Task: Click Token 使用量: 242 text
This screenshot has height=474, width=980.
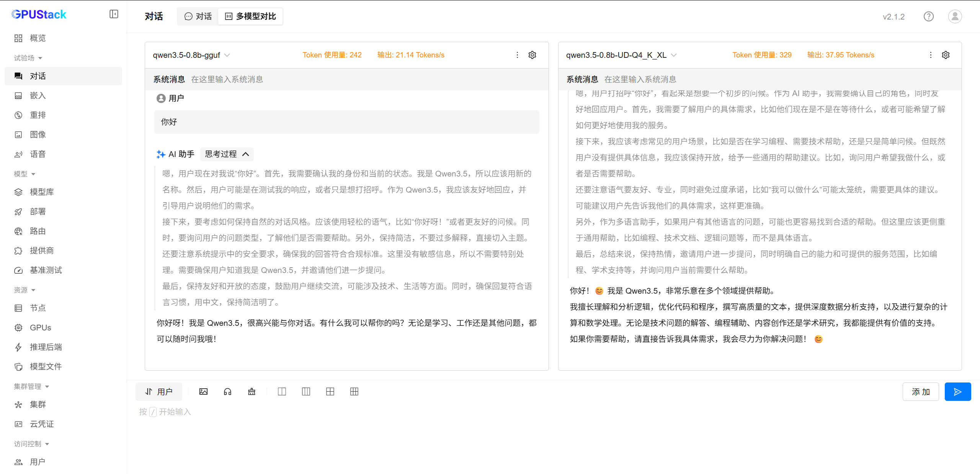Action: point(332,55)
